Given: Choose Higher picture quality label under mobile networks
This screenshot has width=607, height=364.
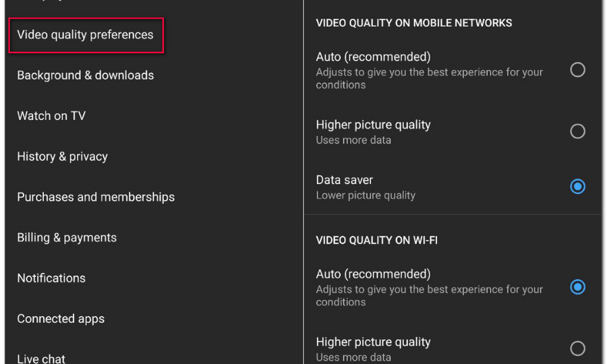Looking at the screenshot, I should [x=373, y=125].
